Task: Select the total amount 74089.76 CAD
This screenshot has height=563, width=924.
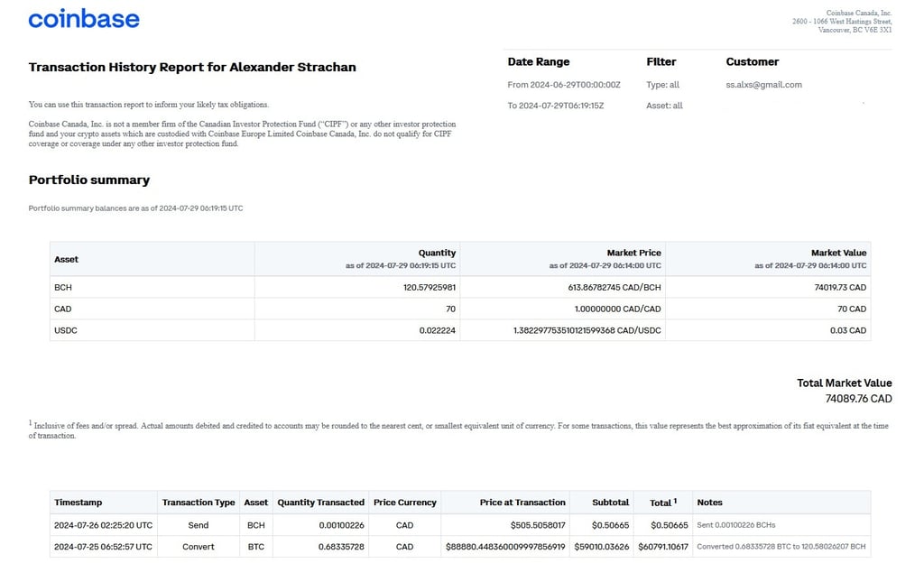Action: 859,399
